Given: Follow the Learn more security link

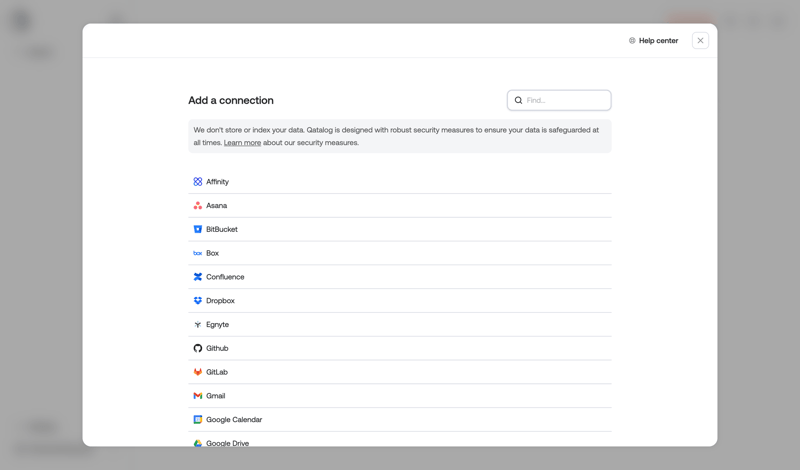Looking at the screenshot, I should 242,143.
